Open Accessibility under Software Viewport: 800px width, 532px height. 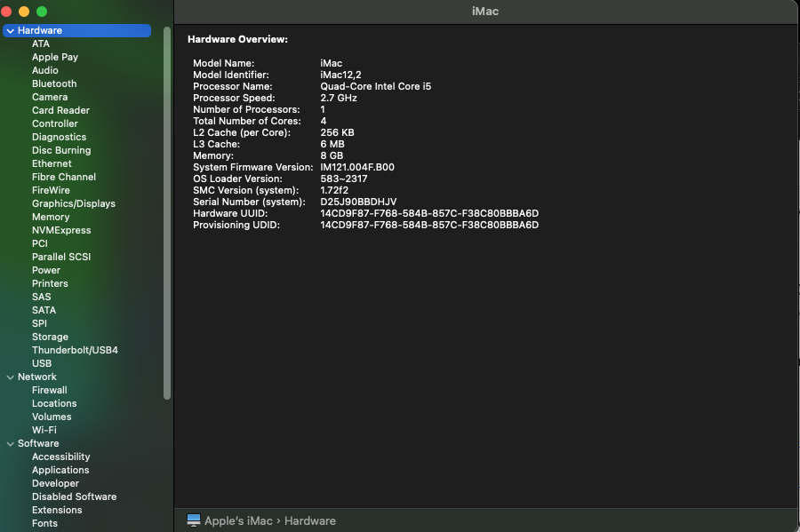60,457
